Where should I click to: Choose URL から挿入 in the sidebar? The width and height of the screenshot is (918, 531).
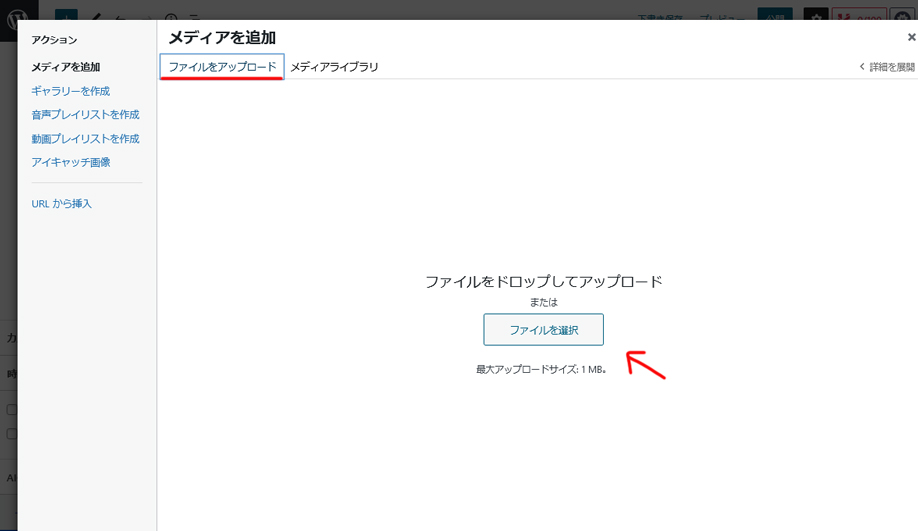[x=61, y=204]
